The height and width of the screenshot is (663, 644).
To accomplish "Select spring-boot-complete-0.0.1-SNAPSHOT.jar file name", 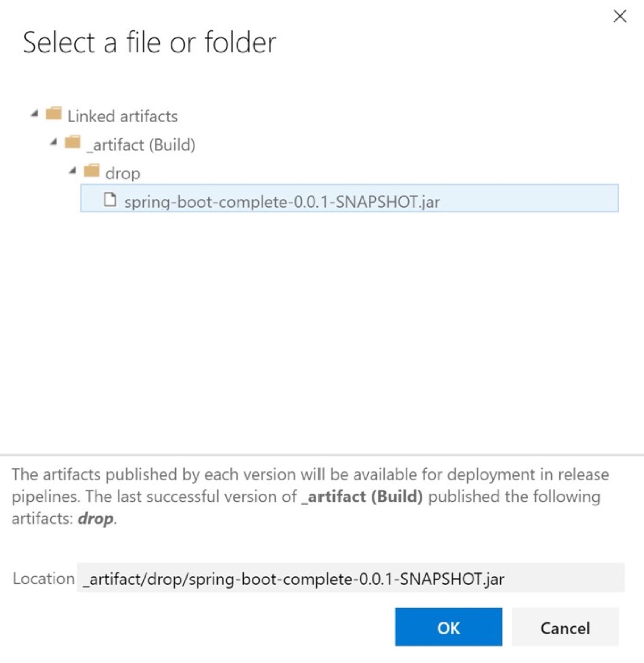I will coord(282,202).
